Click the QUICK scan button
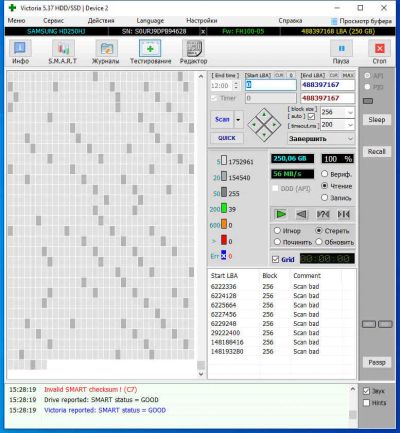Image resolution: width=400 pixels, height=433 pixels. 227,138
